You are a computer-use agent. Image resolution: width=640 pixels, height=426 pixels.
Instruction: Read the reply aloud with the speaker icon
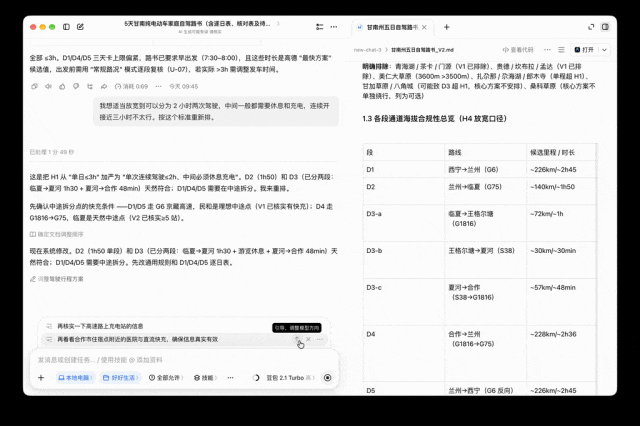click(x=48, y=87)
